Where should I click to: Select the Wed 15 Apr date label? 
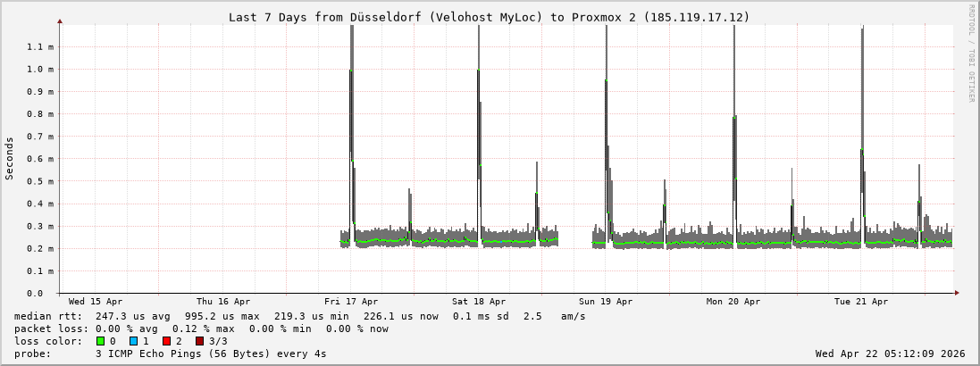pos(96,302)
